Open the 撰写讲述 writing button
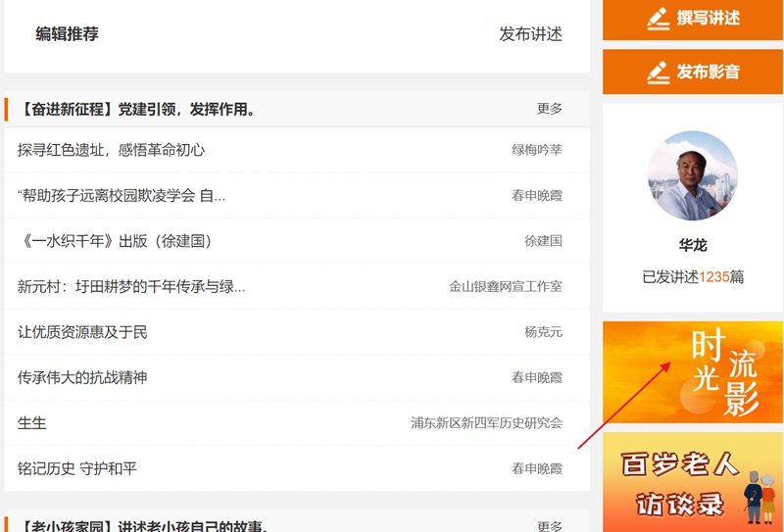The image size is (784, 532). [693, 20]
